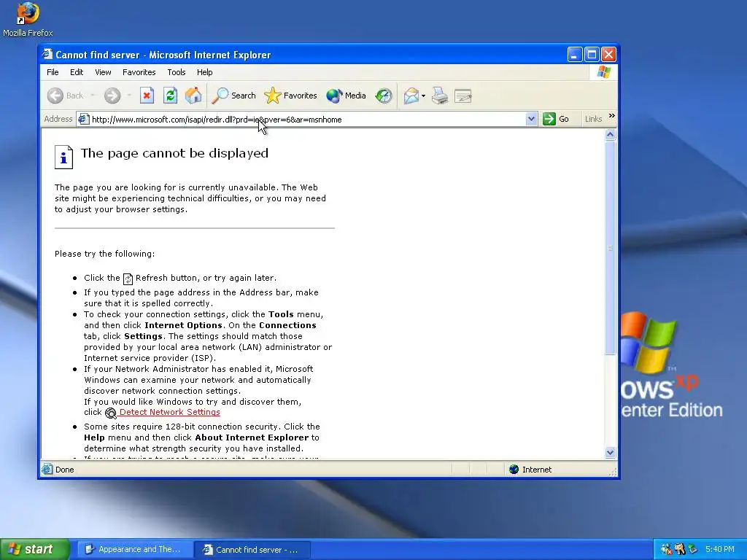Viewport: 747px width, 560px height.
Task: Click the page icon next to Done
Action: 47,470
